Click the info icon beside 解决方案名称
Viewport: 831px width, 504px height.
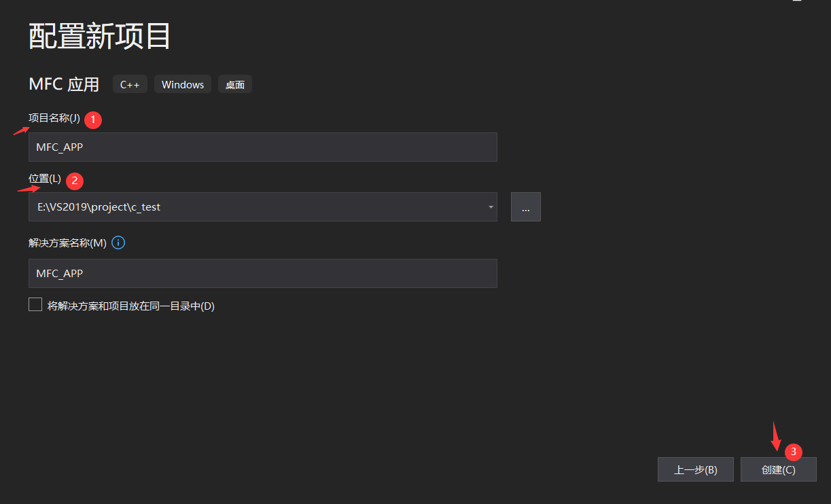(x=118, y=242)
